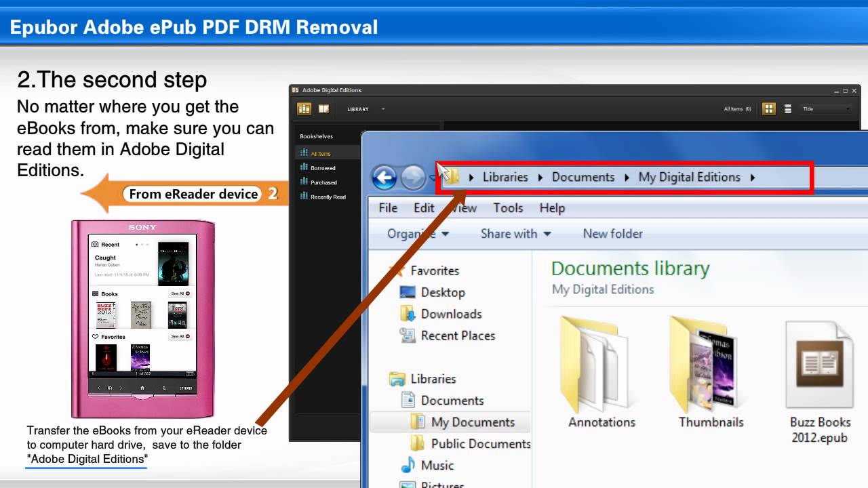Click the Desktop icon in Favorites
Screen dimensions: 868x488
click(x=408, y=292)
